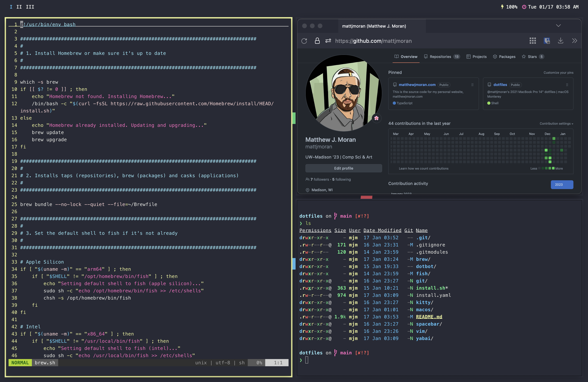This screenshot has height=382, width=588.
Task: Click the Madison, WI location pin icon
Action: click(308, 190)
